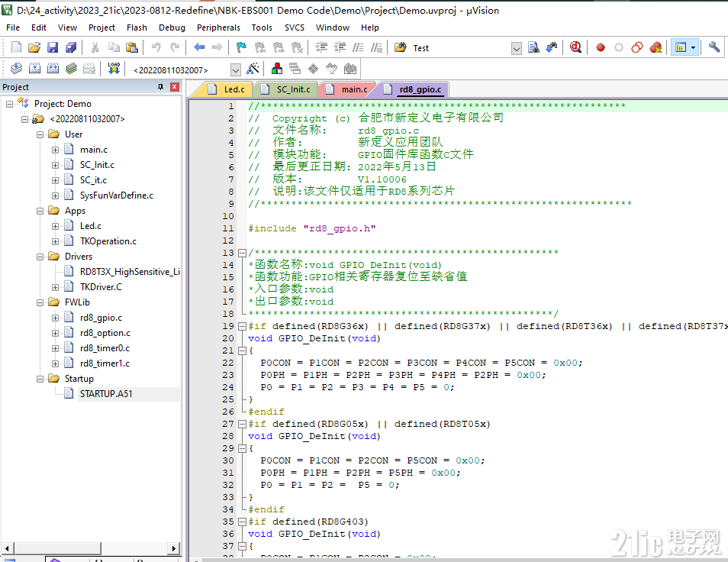The image size is (728, 562).
Task: Click the Test text in the find box
Action: pyautogui.click(x=420, y=48)
